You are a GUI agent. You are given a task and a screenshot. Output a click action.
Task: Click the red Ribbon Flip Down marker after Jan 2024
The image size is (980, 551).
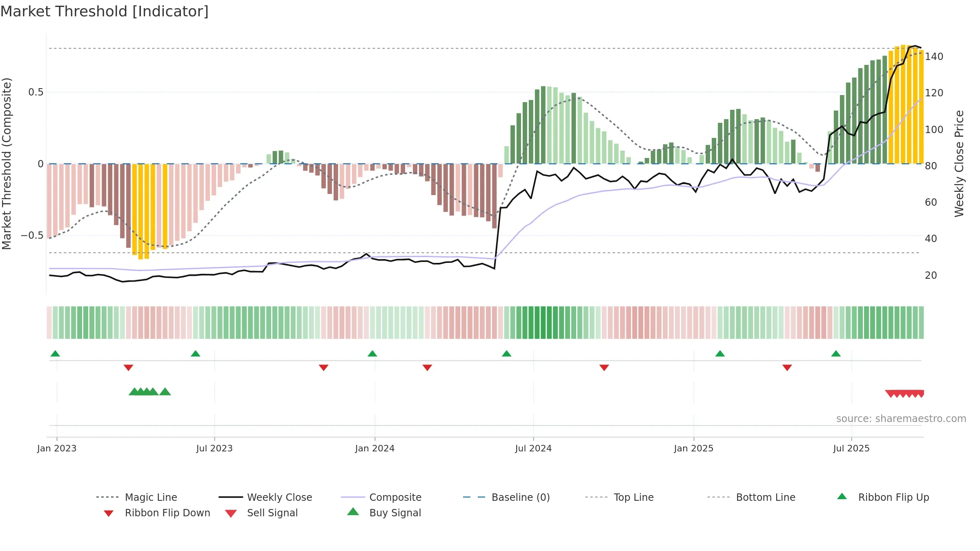[x=428, y=368]
